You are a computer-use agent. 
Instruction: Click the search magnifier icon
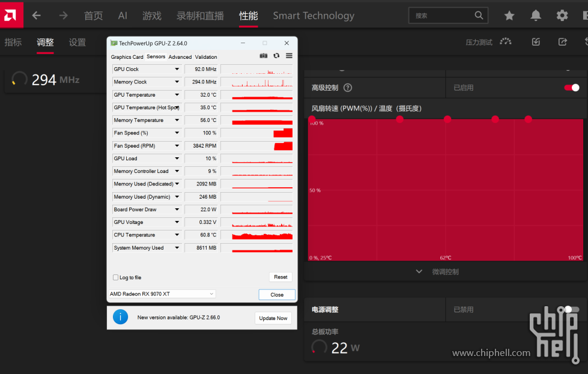coord(479,16)
